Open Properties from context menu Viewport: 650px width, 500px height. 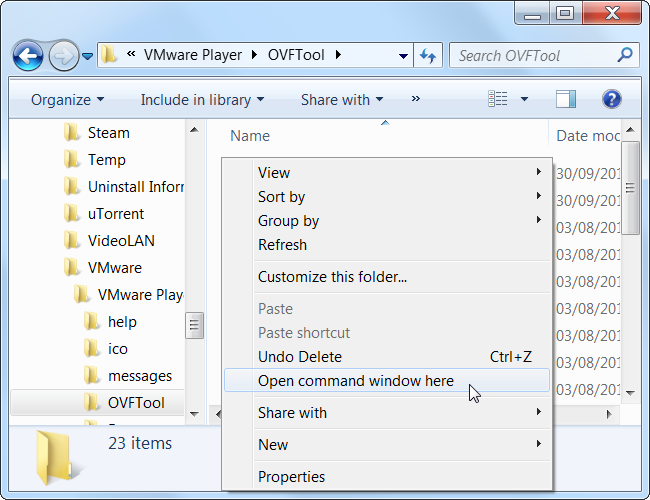291,477
